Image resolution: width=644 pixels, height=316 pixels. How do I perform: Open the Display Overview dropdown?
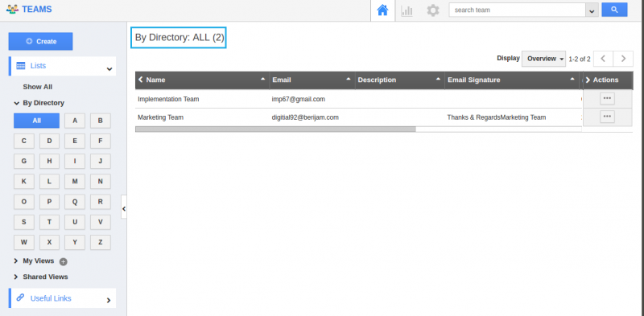(x=543, y=59)
